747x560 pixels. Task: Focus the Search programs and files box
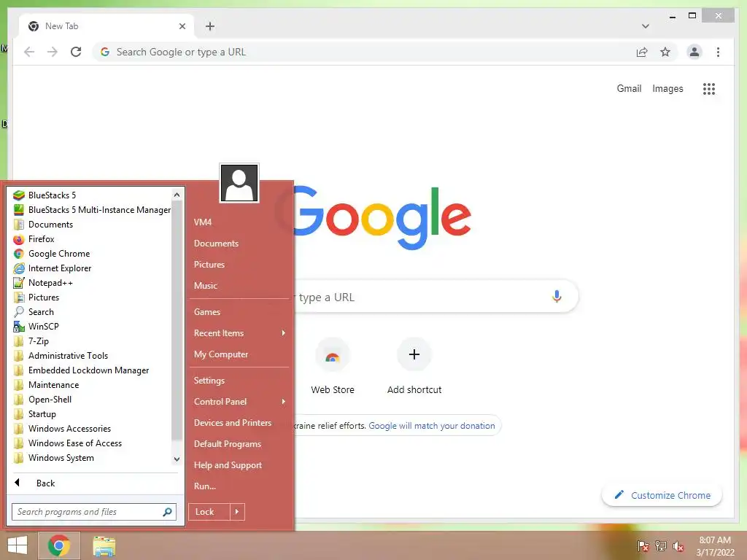click(x=94, y=512)
